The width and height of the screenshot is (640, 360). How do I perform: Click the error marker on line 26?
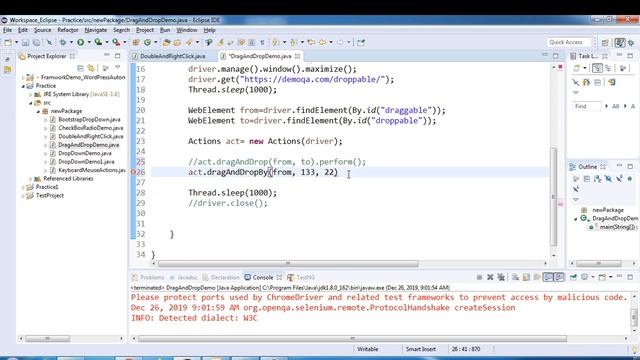click(133, 172)
